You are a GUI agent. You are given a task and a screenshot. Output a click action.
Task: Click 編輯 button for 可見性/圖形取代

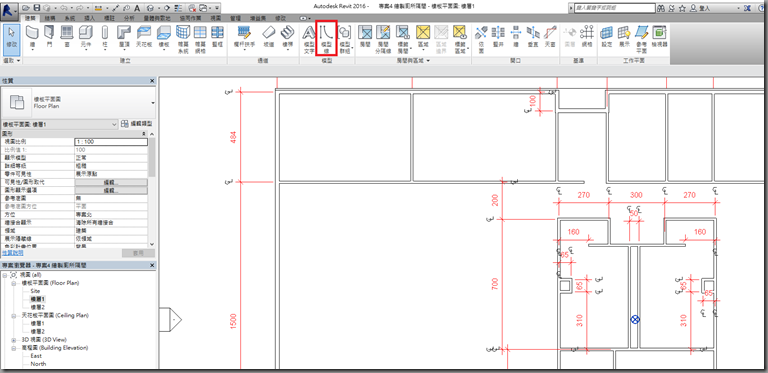[x=111, y=182]
